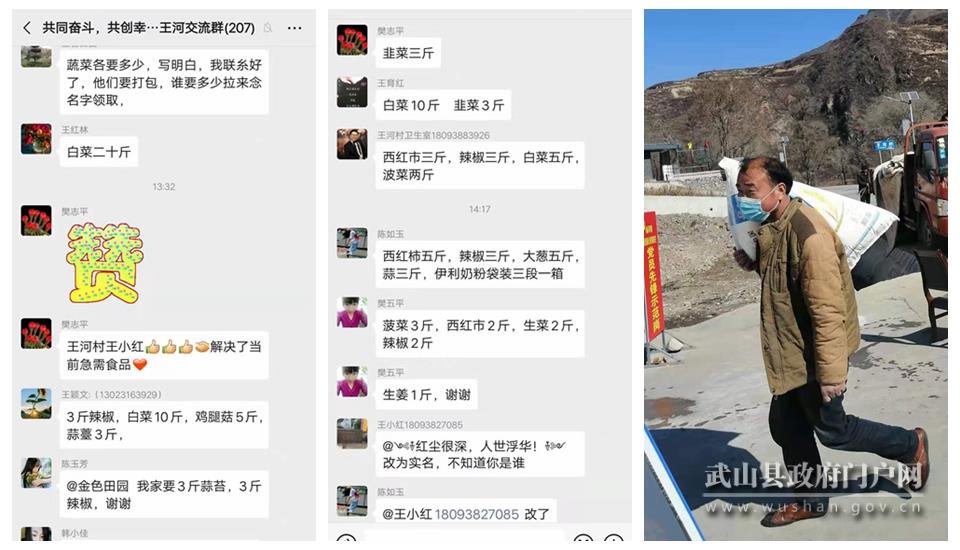Select 王小红's 改为实名 message bubble
Viewport: 960px width, 550px height.
[480, 454]
